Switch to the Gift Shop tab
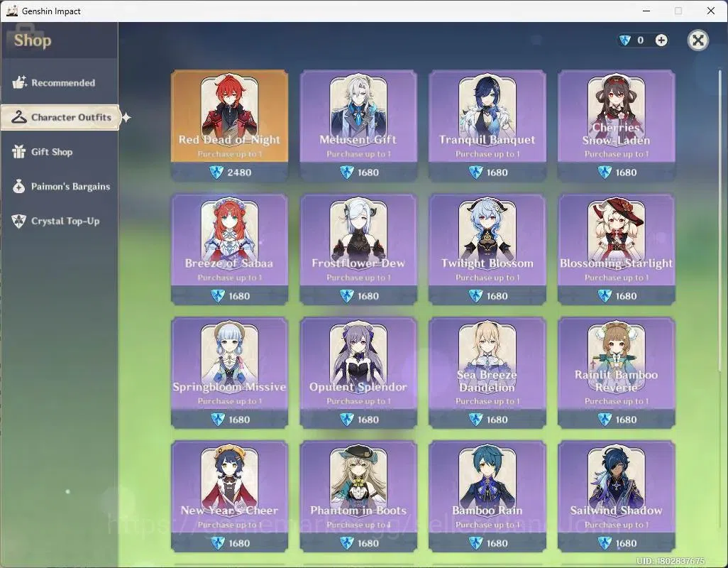The image size is (728, 568). 60,152
